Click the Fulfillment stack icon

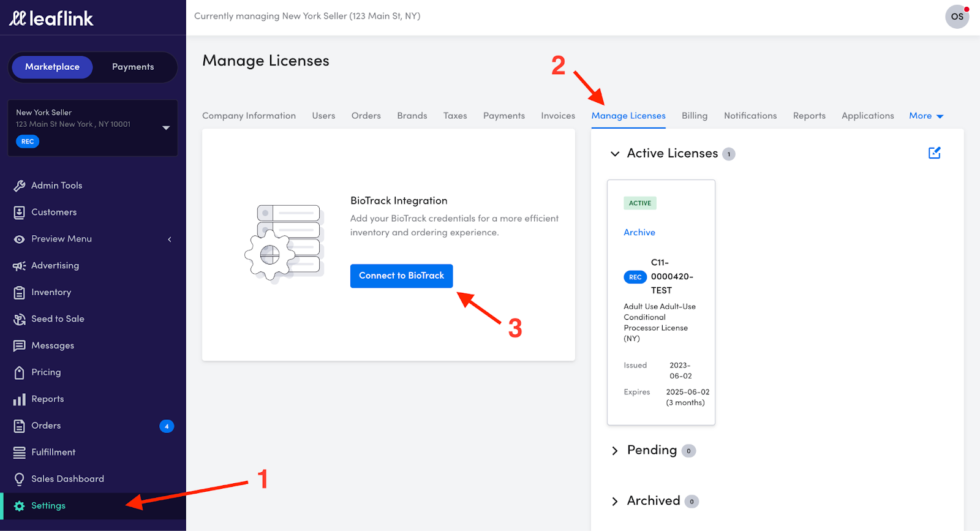[x=20, y=453]
